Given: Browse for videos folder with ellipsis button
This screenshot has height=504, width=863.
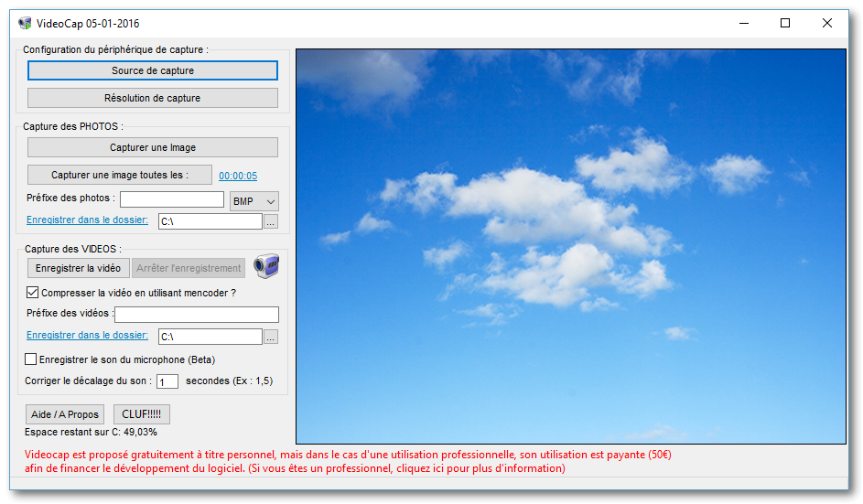Looking at the screenshot, I should point(270,337).
